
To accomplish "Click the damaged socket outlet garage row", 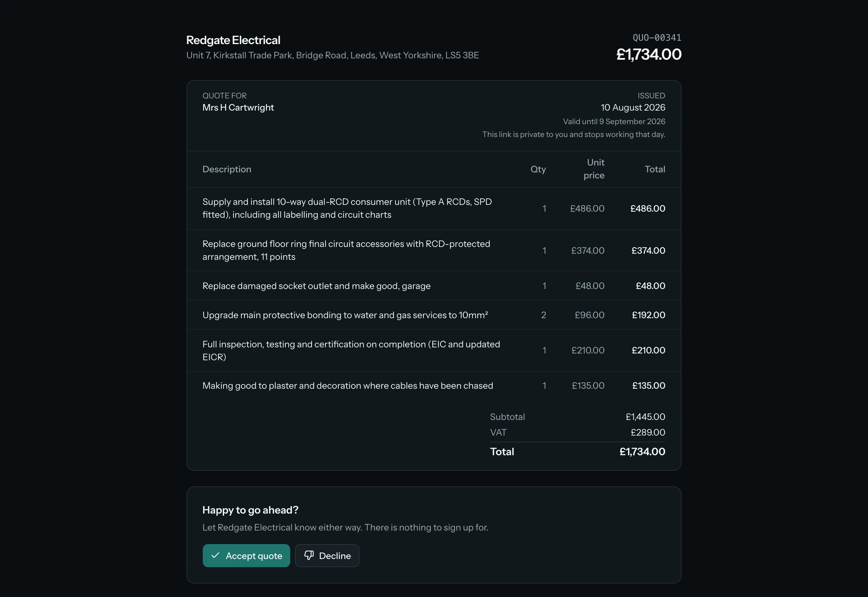I will click(434, 286).
